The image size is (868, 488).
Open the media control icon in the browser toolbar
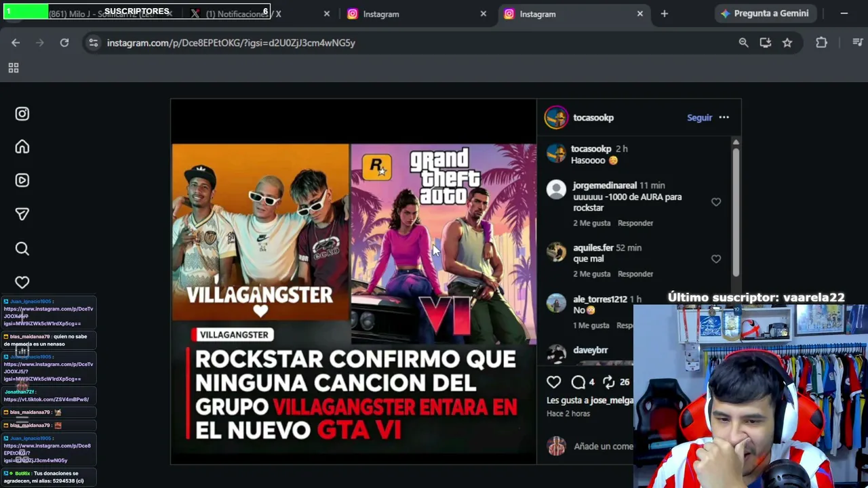(858, 43)
